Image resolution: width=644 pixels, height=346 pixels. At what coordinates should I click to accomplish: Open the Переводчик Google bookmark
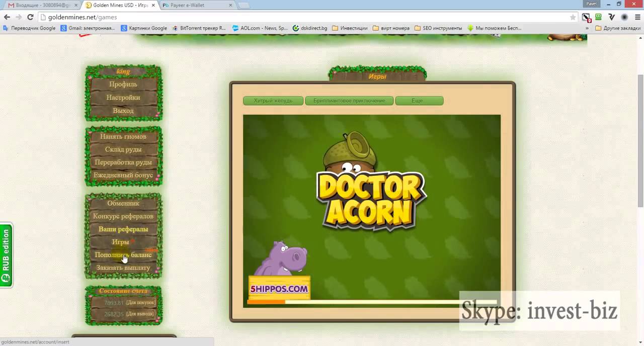tap(29, 28)
